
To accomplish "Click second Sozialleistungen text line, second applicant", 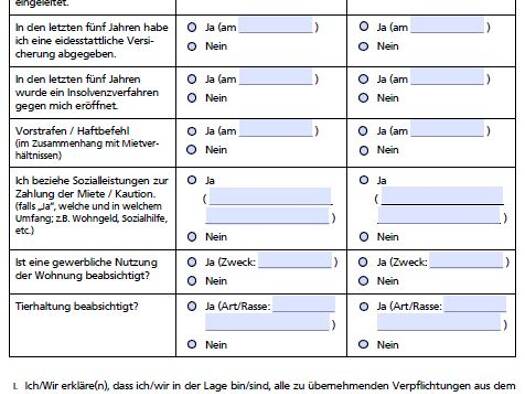I will click(x=439, y=215).
